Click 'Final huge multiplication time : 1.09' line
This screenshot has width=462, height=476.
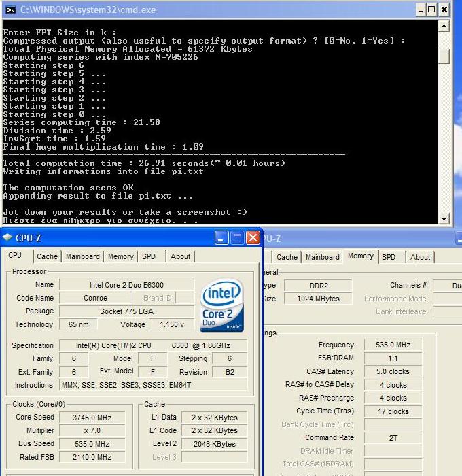tap(103, 147)
